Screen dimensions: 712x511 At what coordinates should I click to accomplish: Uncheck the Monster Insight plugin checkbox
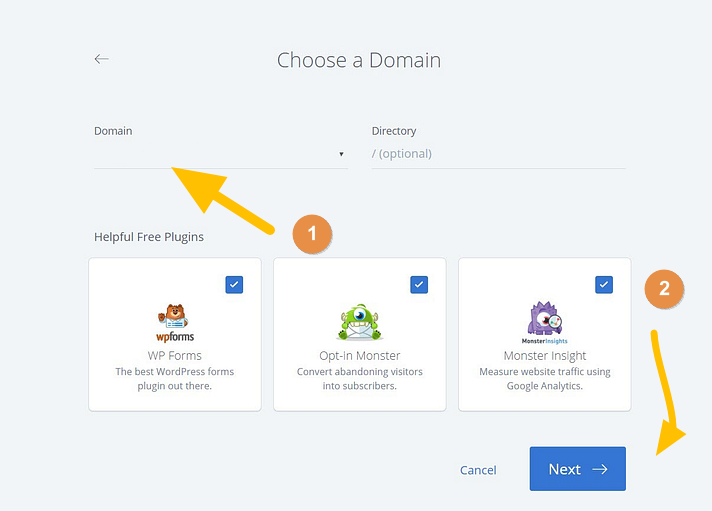click(x=604, y=285)
